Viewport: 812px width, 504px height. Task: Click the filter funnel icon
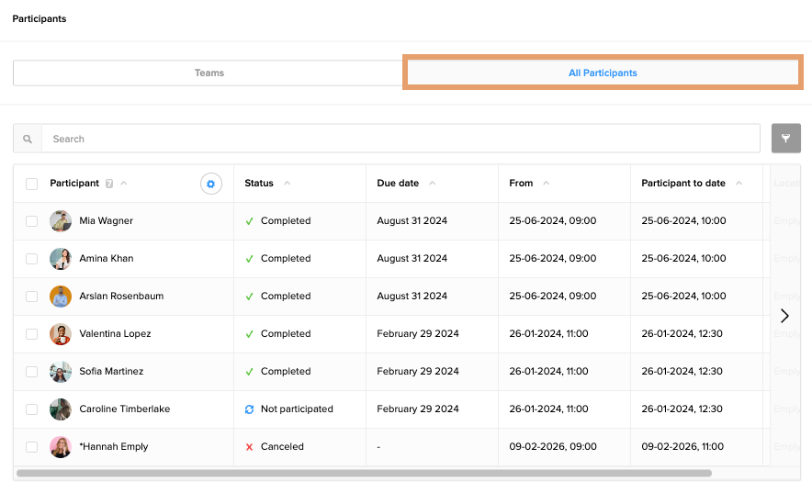[x=785, y=139]
